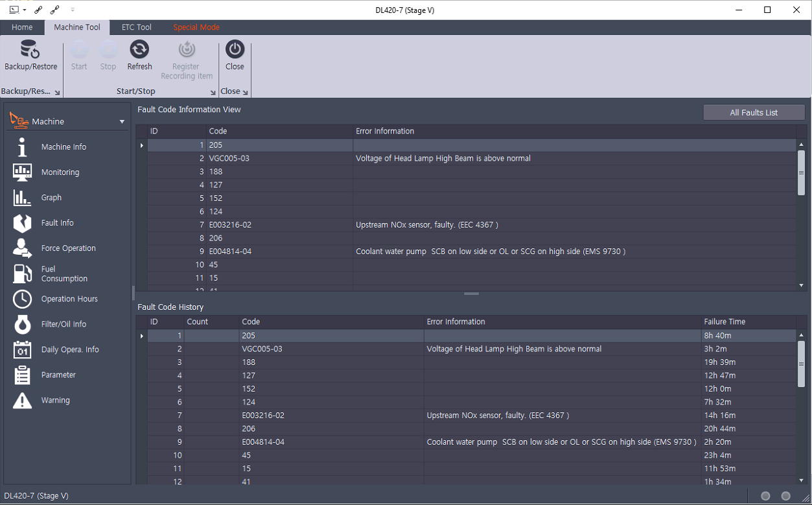Click Register Recording item icon
The width and height of the screenshot is (812, 505).
tap(187, 49)
